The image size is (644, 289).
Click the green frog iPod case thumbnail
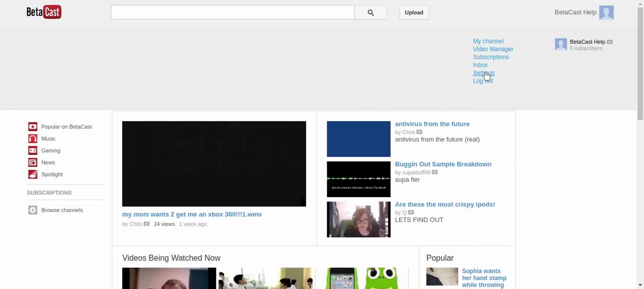pyautogui.click(x=367, y=278)
